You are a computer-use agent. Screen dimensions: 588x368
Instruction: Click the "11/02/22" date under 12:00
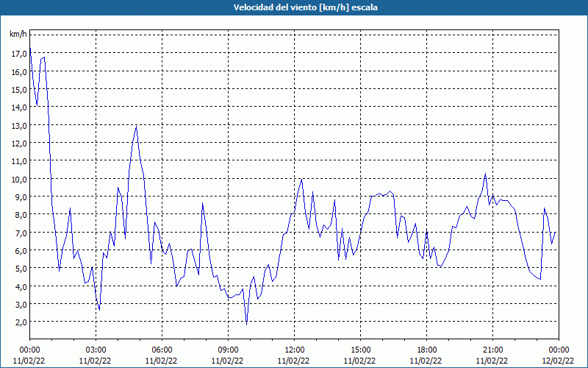pyautogui.click(x=293, y=361)
